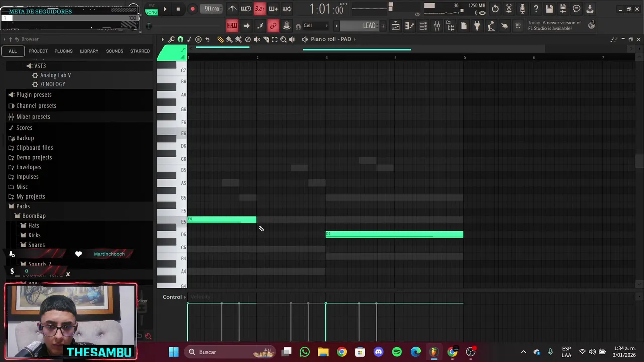
Task: Toggle the 3-2-1 countdown before recording
Action: pos(259,9)
